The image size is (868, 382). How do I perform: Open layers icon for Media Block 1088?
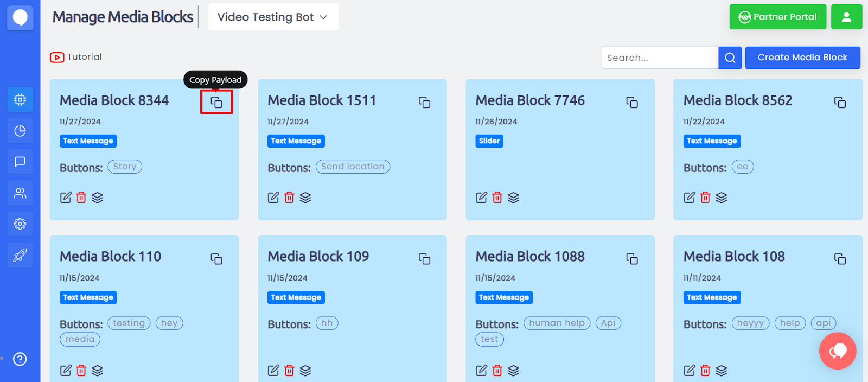[513, 371]
